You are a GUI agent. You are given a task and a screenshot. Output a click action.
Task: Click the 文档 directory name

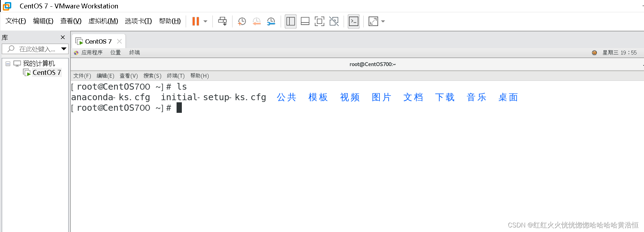coord(413,97)
